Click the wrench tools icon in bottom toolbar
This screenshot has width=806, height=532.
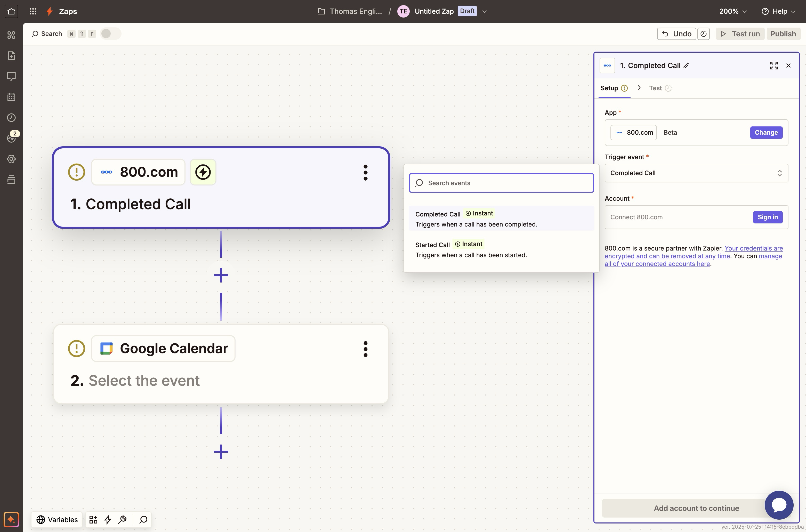tap(123, 519)
